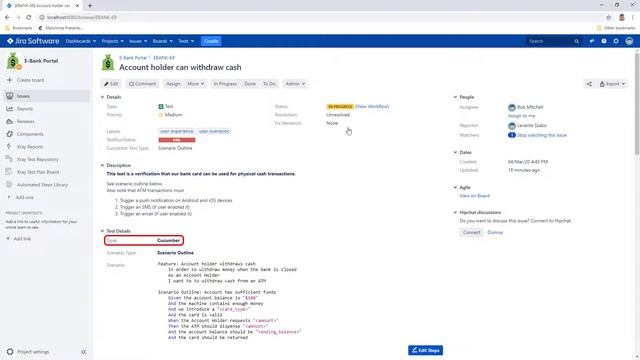Click the Done transition button
Screen dimensions: 640x360
point(250,84)
